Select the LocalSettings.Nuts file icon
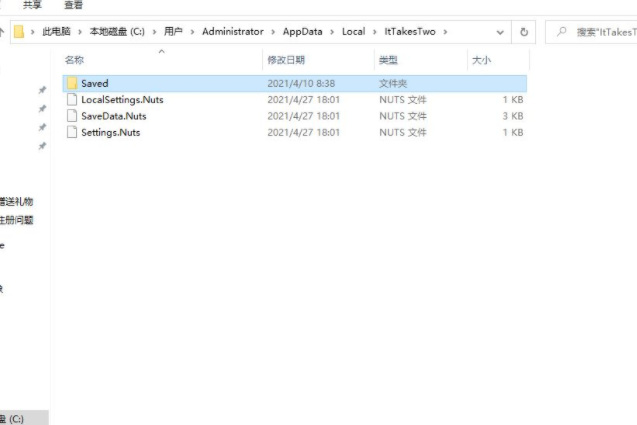The width and height of the screenshot is (637, 425). (x=71, y=99)
